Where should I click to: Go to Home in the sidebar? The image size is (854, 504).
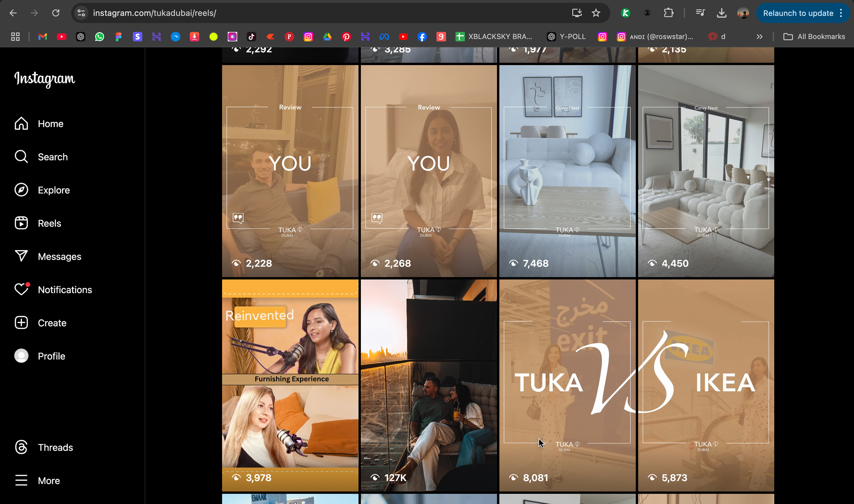click(39, 124)
